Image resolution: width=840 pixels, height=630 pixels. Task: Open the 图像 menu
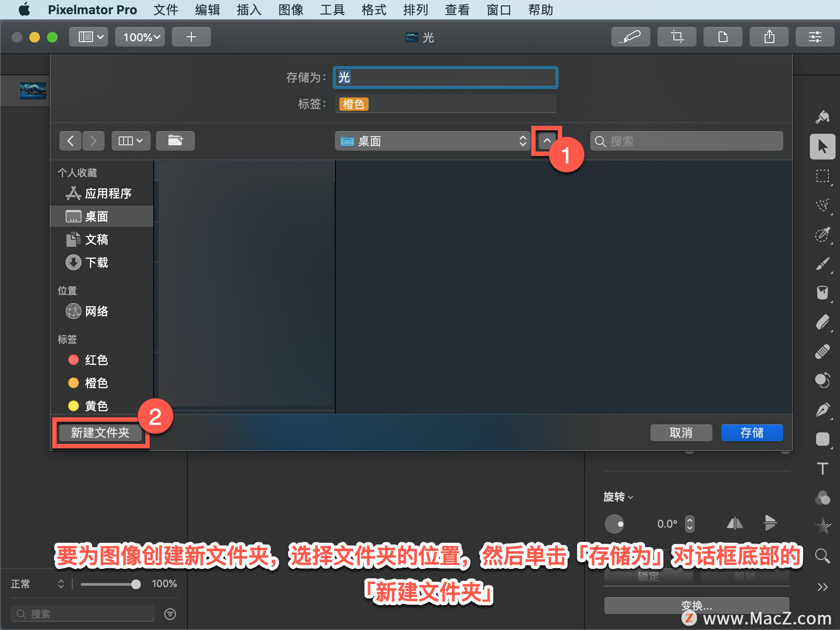pyautogui.click(x=291, y=10)
